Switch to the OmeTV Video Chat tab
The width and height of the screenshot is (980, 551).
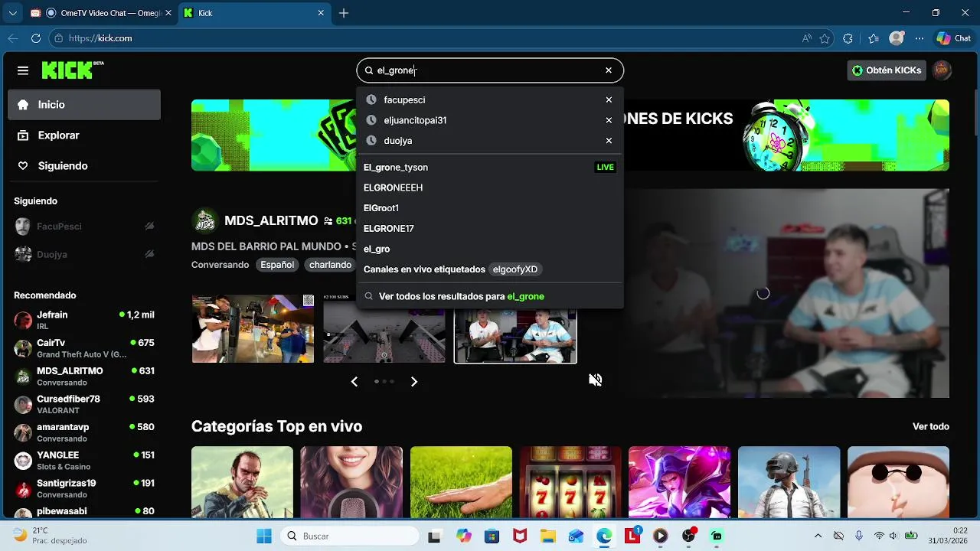tap(100, 13)
